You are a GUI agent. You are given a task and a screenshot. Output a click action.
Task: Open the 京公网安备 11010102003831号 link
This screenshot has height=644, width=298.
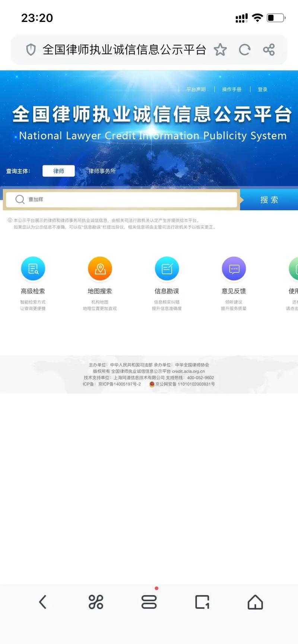(x=185, y=384)
